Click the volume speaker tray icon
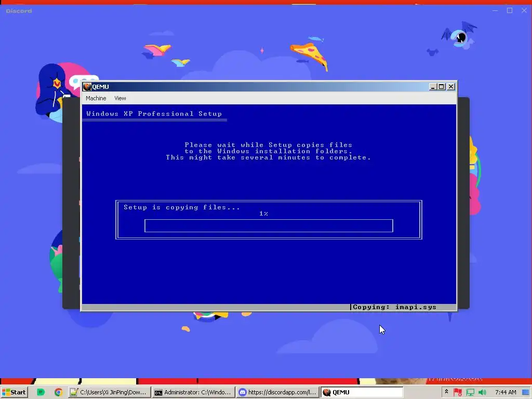This screenshot has width=532, height=399. [x=482, y=392]
